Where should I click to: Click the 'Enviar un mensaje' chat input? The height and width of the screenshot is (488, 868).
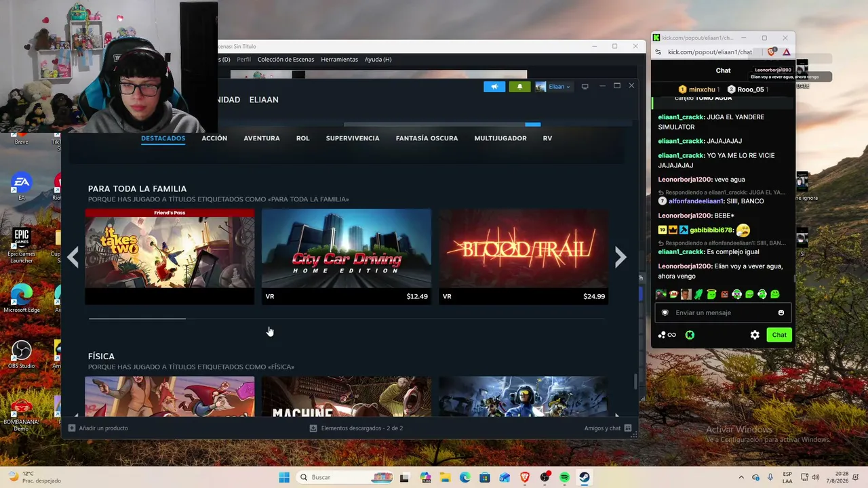722,312
